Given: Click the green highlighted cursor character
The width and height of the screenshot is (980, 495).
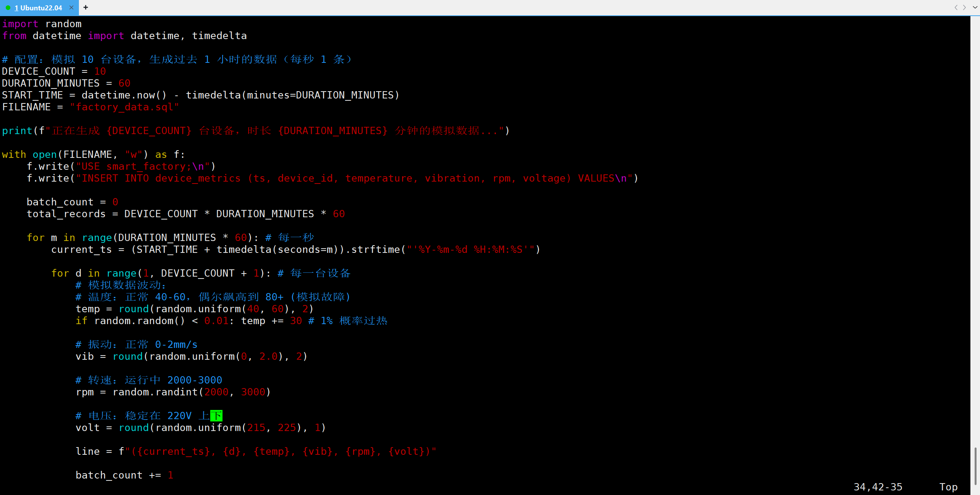Looking at the screenshot, I should pos(216,416).
